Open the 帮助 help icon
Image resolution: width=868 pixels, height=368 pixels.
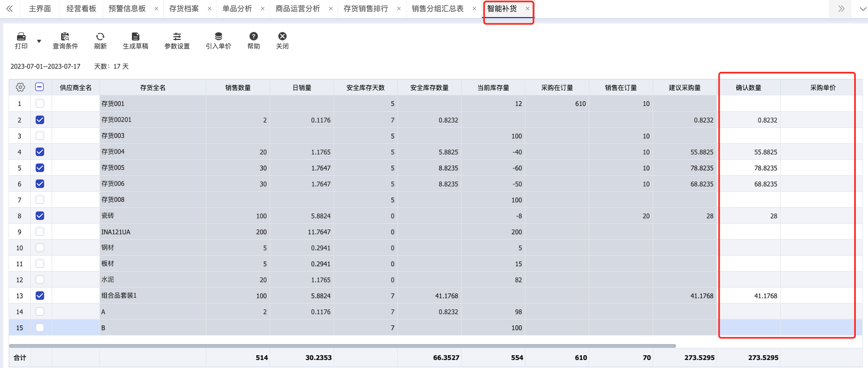pos(254,36)
